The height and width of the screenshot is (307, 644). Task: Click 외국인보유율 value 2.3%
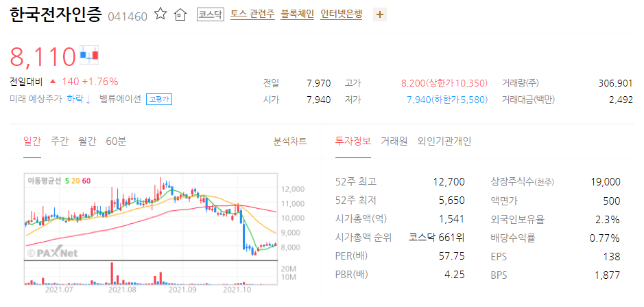click(x=608, y=219)
